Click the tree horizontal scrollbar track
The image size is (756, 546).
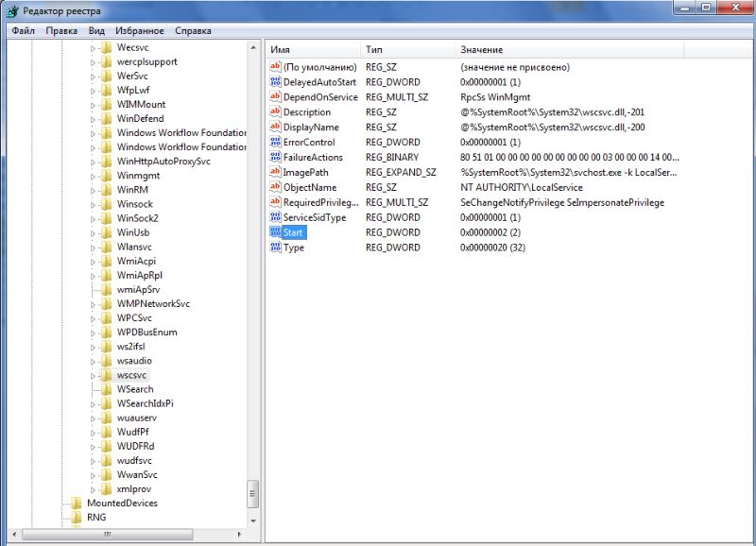[x=132, y=536]
